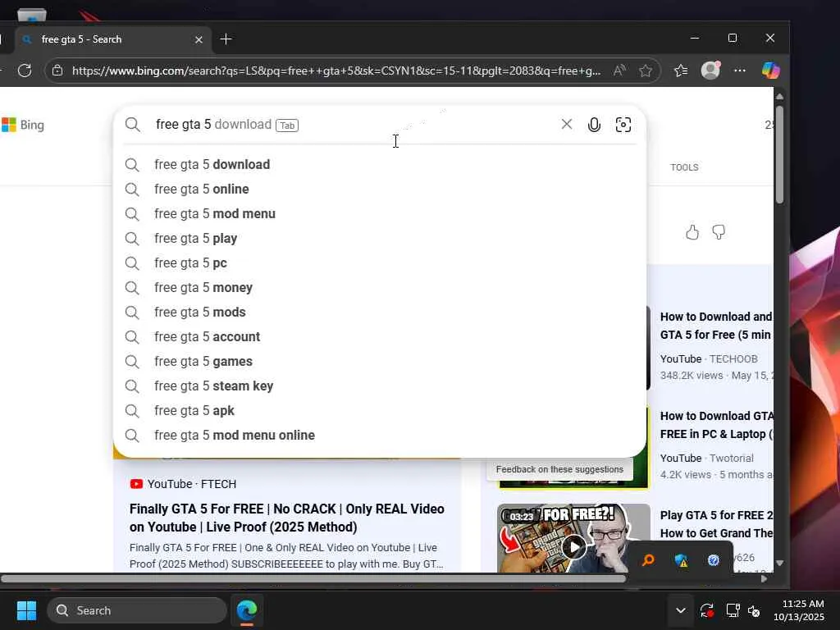The width and height of the screenshot is (840, 630).
Task: Play the 03:23 FOR FREE video
Action: click(573, 547)
